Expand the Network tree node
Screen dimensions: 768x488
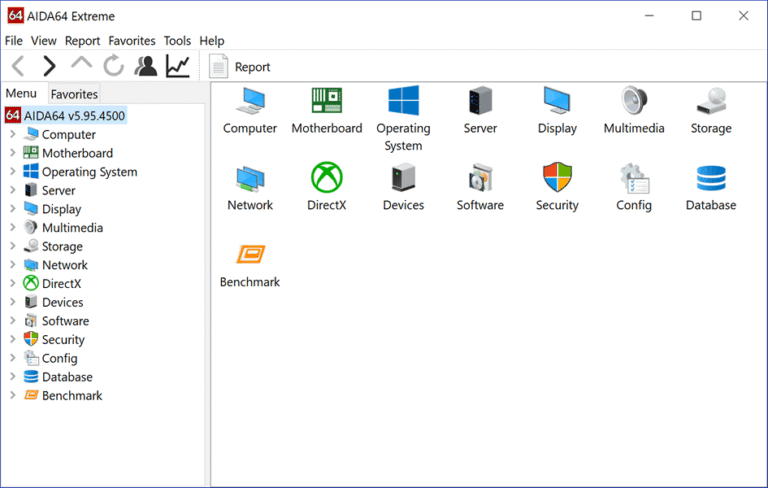pos(13,264)
